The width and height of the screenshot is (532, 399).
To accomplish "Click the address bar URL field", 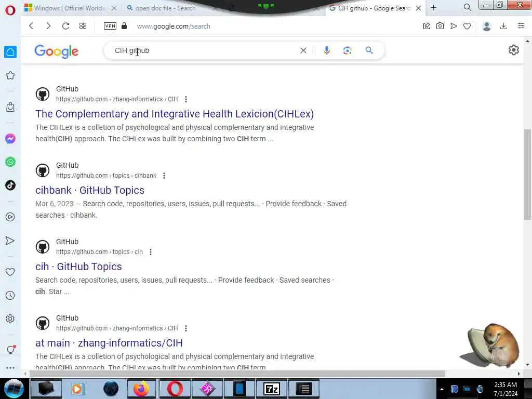I will (x=174, y=26).
